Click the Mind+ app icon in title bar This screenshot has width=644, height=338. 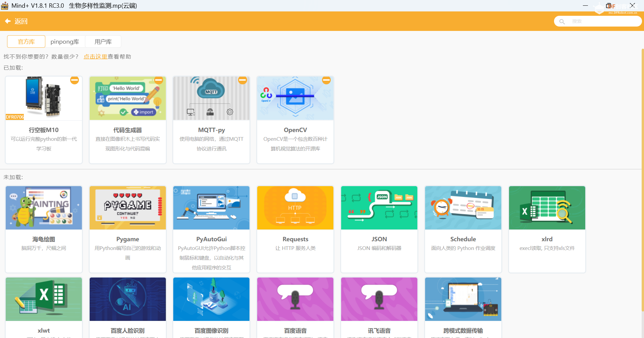click(x=5, y=6)
